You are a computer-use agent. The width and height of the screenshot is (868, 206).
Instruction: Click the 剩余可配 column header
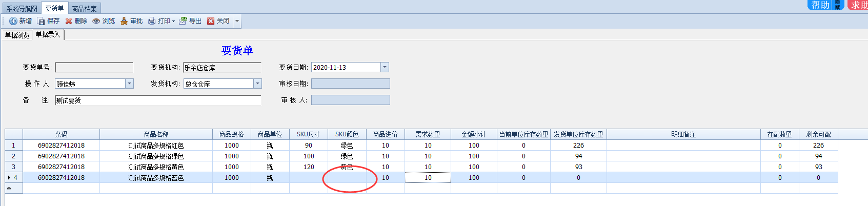point(819,134)
